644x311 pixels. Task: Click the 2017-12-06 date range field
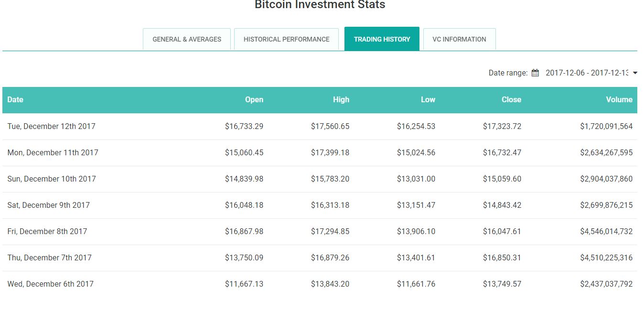click(x=587, y=73)
